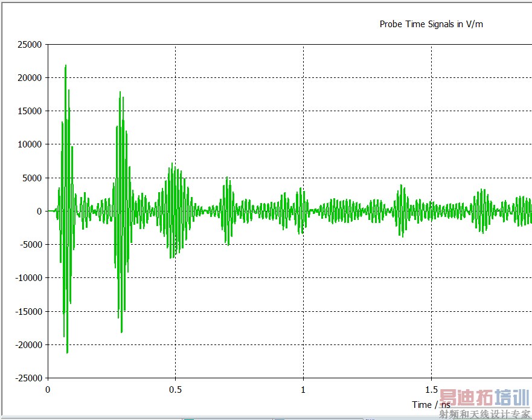532x420 pixels.
Task: Click the 0.5 time-axis tick label
Action: 175,389
